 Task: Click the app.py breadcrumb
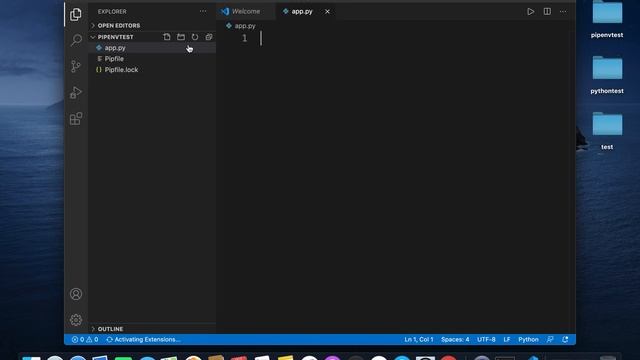(x=241, y=26)
